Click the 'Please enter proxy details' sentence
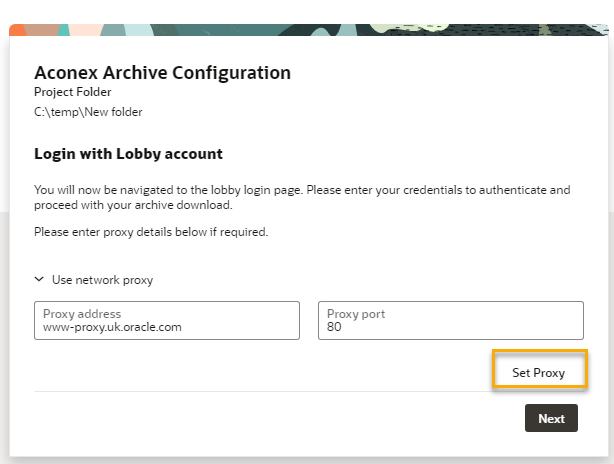 pyautogui.click(x=151, y=232)
